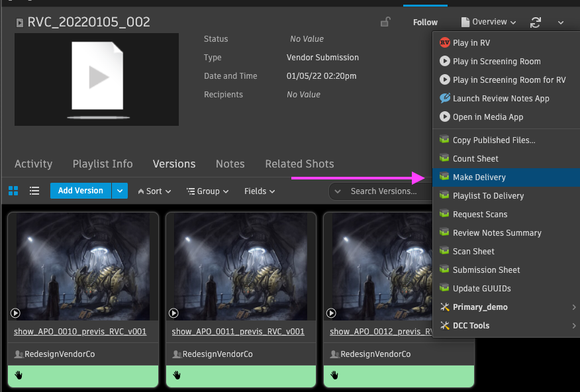Click the Count Sheet green box icon
The width and height of the screenshot is (580, 392).
(x=444, y=158)
